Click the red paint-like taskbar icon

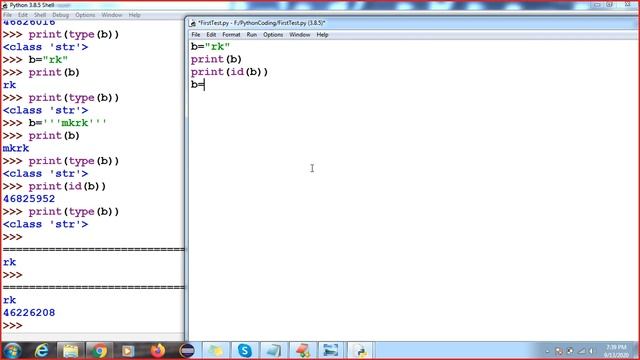point(302,351)
